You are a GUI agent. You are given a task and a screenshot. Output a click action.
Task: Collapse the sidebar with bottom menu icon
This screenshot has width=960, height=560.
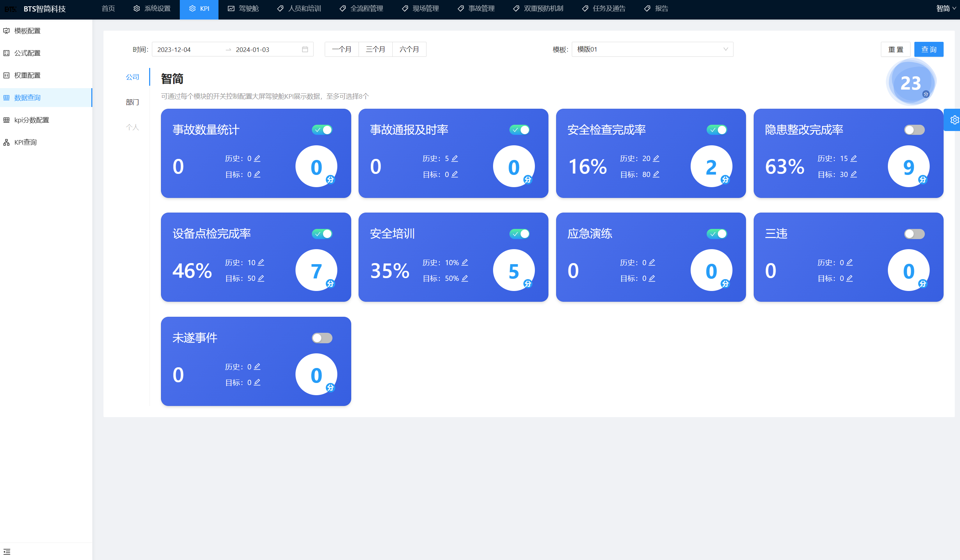click(7, 552)
